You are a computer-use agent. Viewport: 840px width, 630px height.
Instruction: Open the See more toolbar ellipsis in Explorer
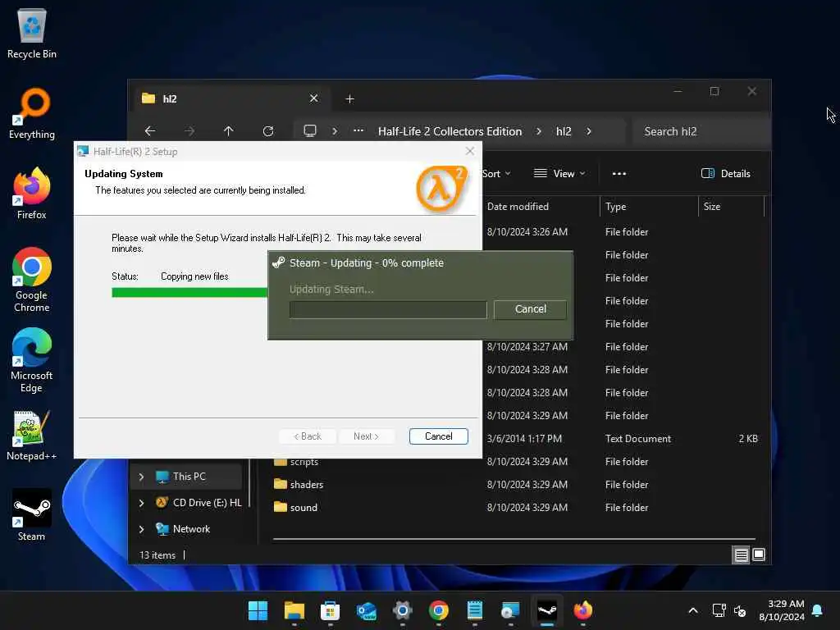tap(619, 174)
